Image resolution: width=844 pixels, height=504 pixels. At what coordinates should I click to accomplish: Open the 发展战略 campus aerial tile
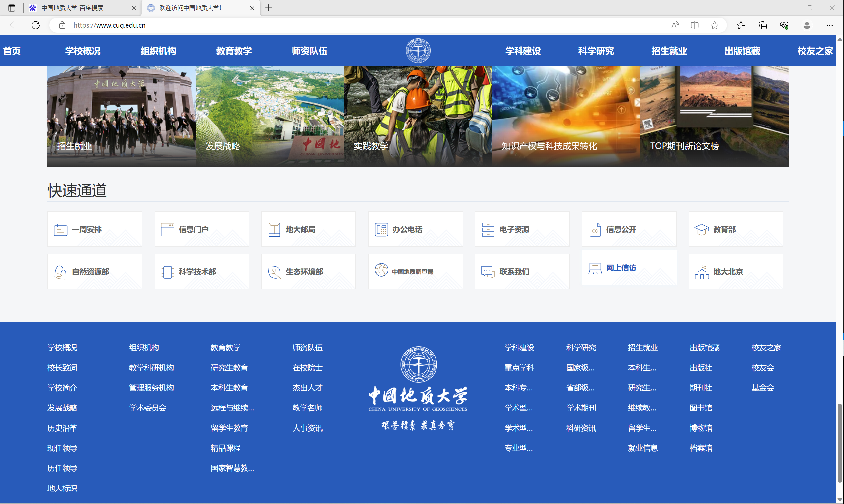pos(270,116)
